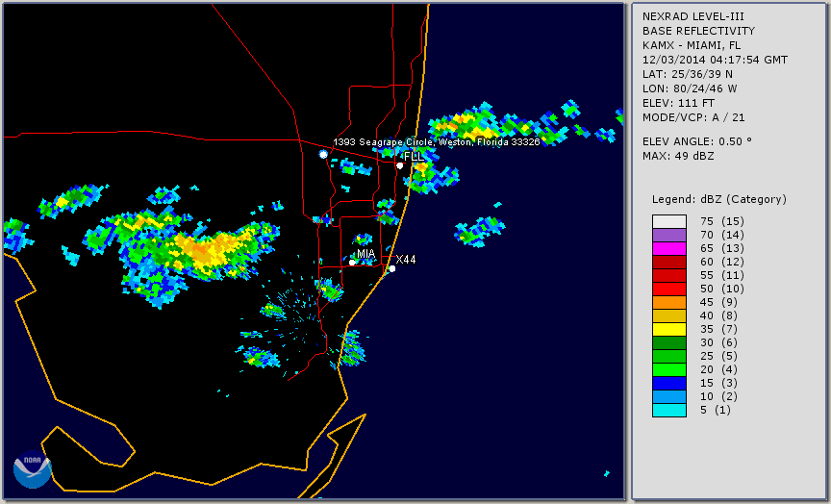Image resolution: width=831 pixels, height=504 pixels.
Task: Select the 10 dBZ light blue swatch
Action: 669,397
